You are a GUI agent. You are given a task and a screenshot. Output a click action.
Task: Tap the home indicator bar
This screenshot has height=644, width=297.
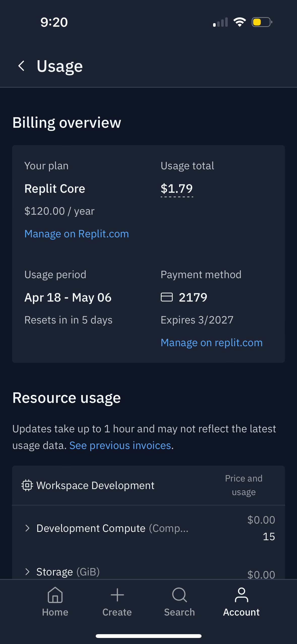coord(148,636)
